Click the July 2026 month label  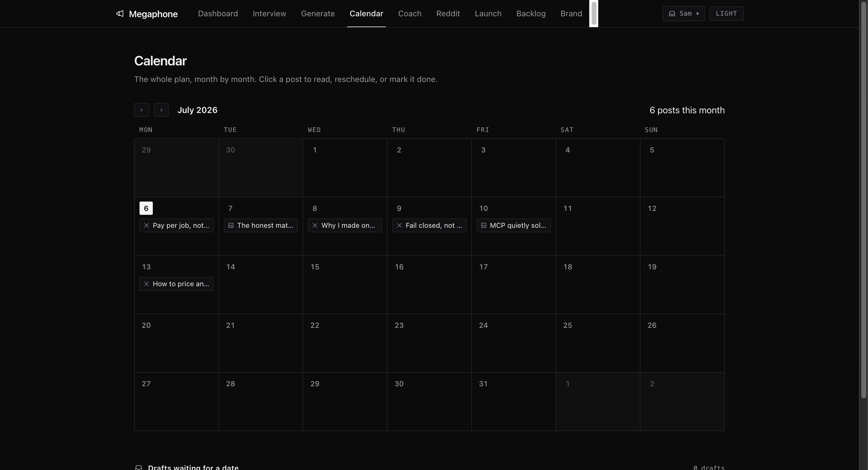(x=197, y=110)
